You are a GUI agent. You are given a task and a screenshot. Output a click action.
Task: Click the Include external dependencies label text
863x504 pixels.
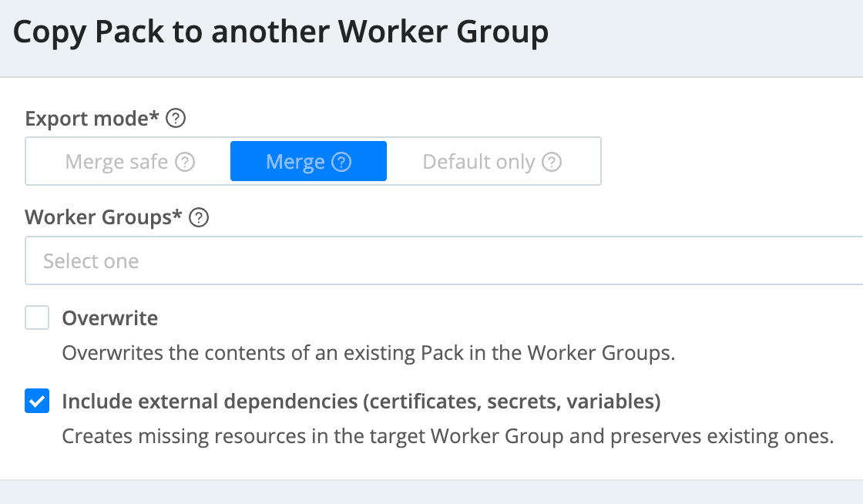pyautogui.click(x=361, y=402)
